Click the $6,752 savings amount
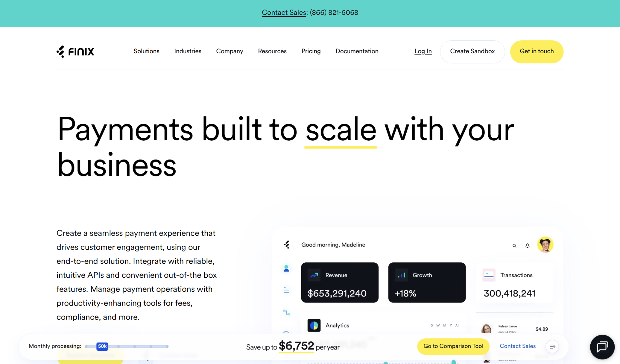The image size is (620, 364). (296, 346)
